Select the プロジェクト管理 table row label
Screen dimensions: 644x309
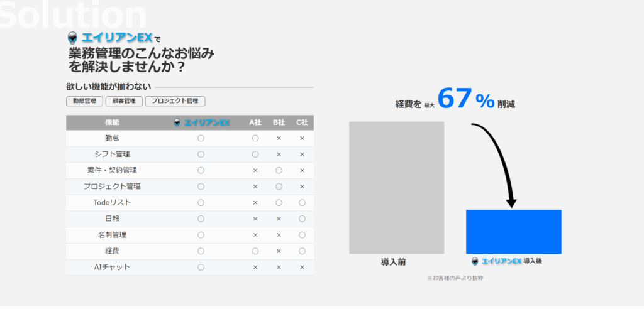pos(112,187)
